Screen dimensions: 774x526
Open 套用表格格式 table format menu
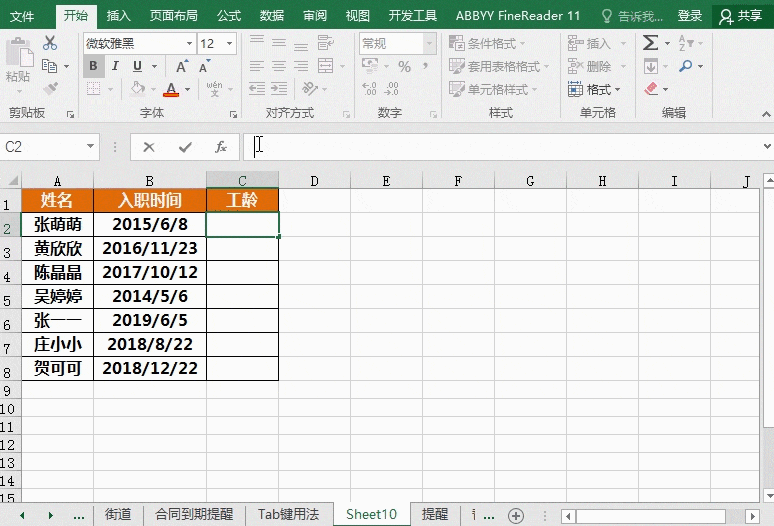499,66
